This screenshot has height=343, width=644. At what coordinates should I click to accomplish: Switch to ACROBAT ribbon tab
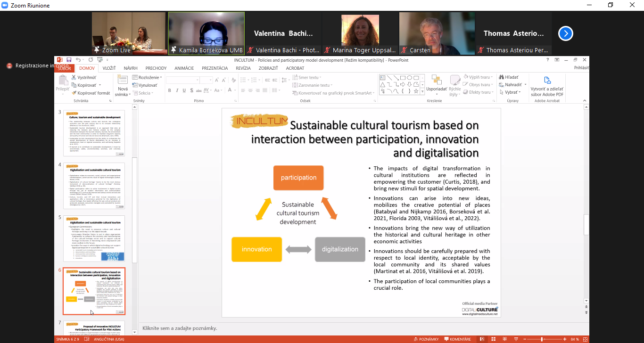click(x=295, y=68)
